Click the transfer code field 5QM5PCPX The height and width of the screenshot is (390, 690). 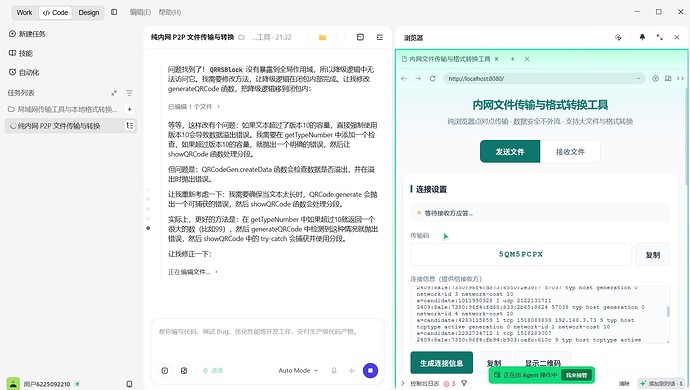click(521, 254)
